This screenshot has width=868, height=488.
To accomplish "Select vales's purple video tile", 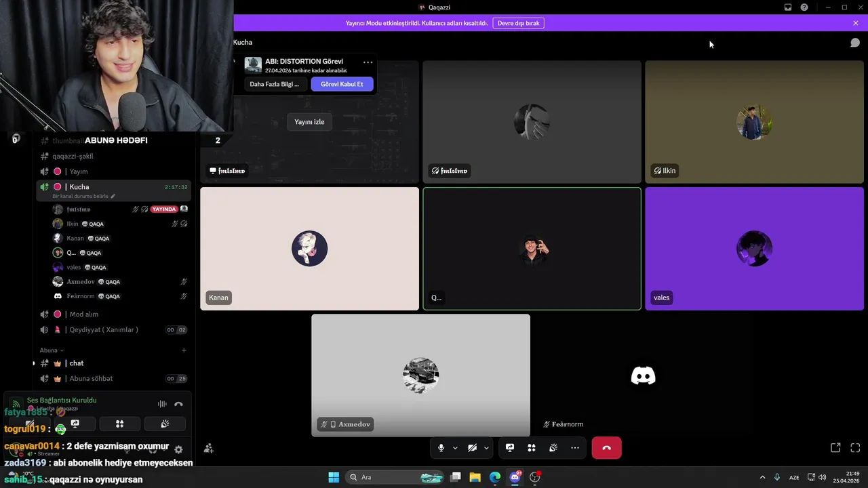I will (x=754, y=249).
